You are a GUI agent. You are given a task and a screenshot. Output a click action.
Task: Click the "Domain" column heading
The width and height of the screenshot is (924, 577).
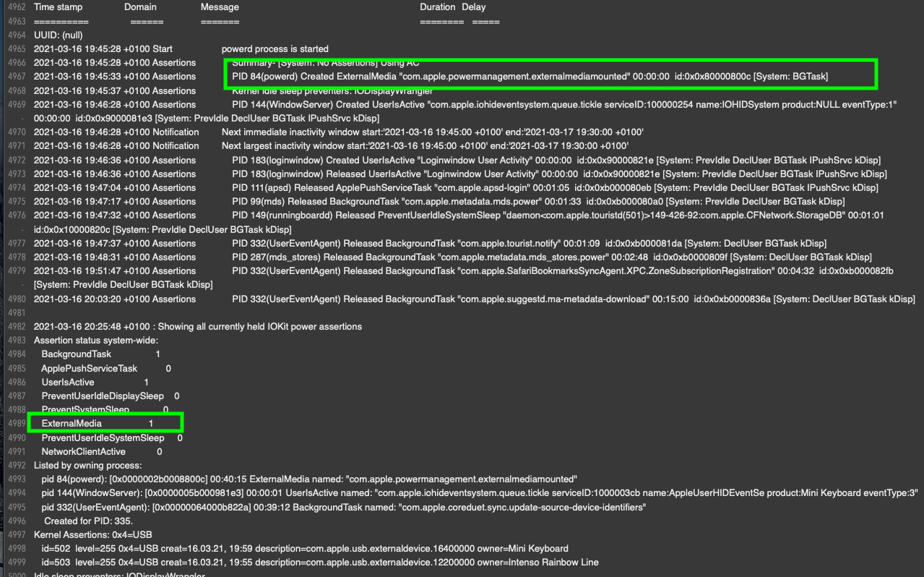point(140,7)
